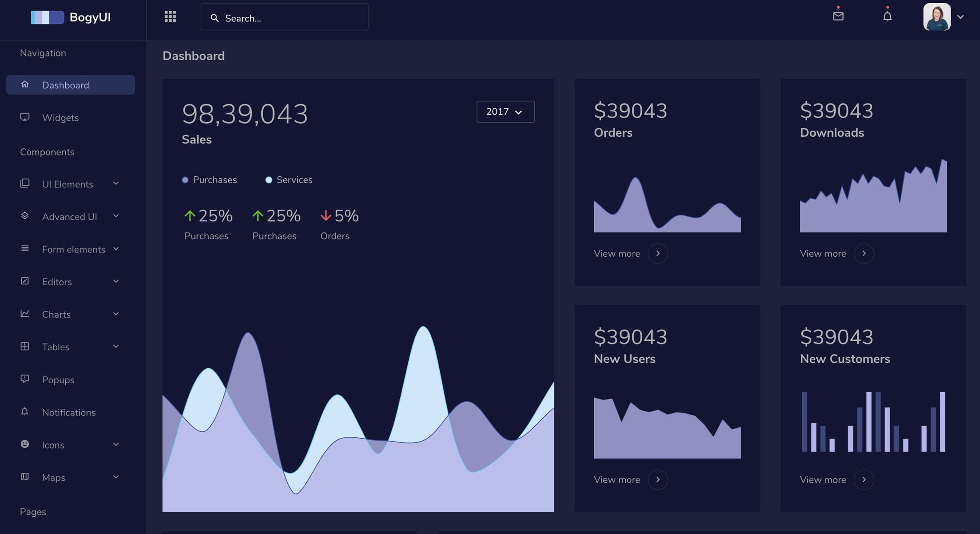The image size is (980, 534).
Task: Click the New Customers bar chart
Action: (x=873, y=422)
